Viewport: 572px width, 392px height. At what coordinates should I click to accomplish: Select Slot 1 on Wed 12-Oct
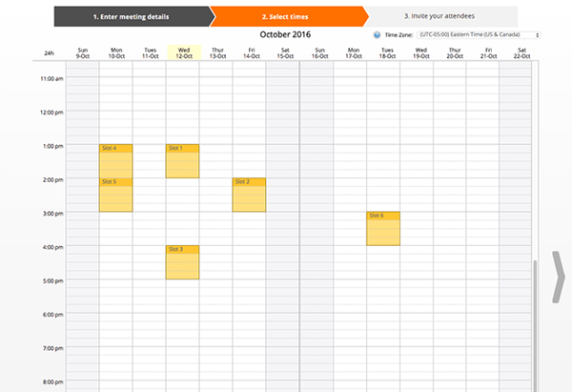pos(182,161)
